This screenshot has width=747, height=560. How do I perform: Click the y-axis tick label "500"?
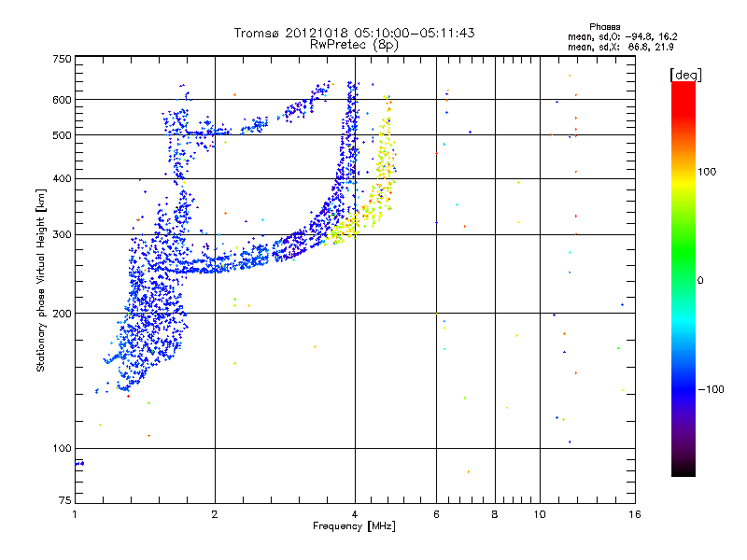coord(63,135)
